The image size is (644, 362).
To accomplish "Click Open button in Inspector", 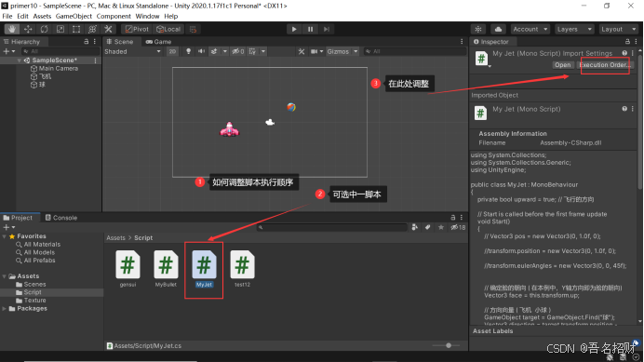I will [562, 65].
